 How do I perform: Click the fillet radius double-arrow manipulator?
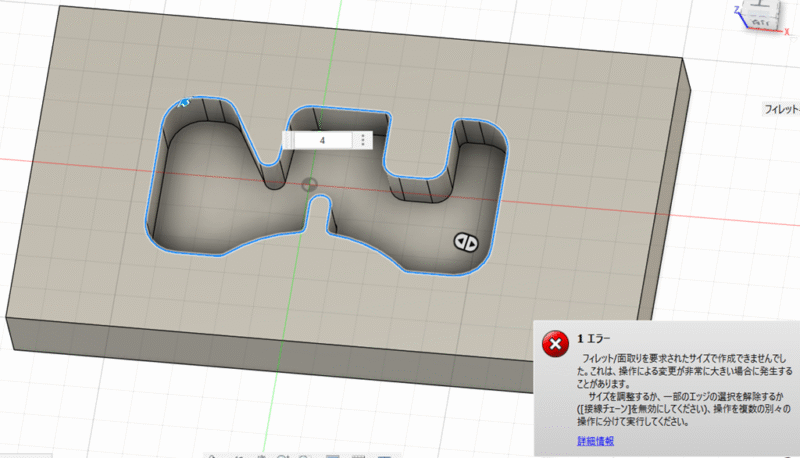click(464, 241)
